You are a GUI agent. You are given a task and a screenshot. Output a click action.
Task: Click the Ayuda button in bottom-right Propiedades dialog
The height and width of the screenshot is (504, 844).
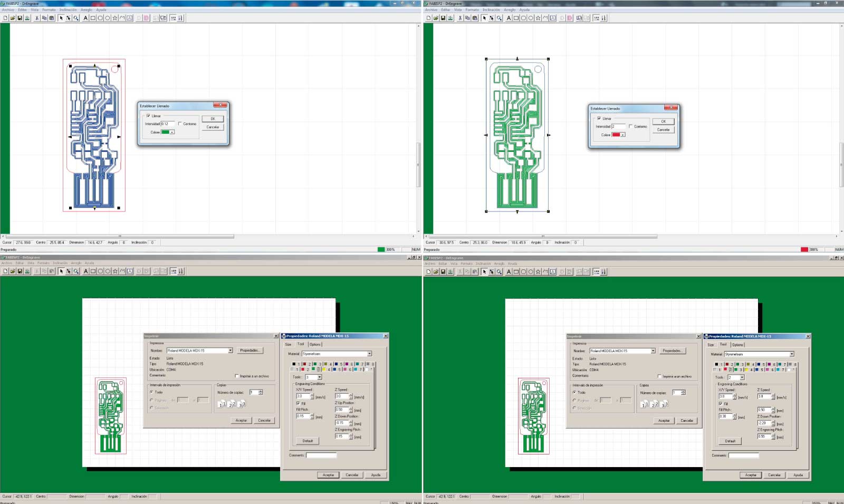(x=798, y=475)
